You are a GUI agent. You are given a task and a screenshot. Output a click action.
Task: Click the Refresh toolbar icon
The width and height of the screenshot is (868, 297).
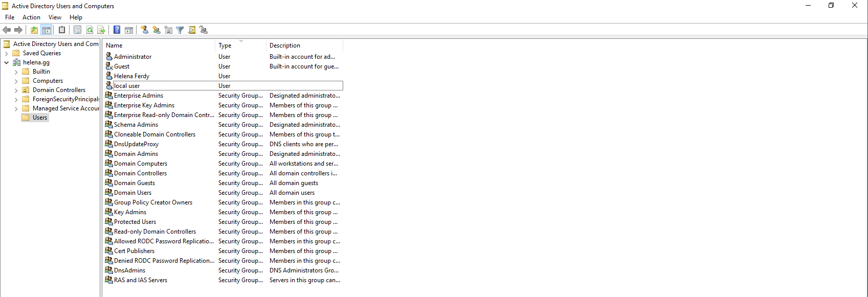click(90, 30)
